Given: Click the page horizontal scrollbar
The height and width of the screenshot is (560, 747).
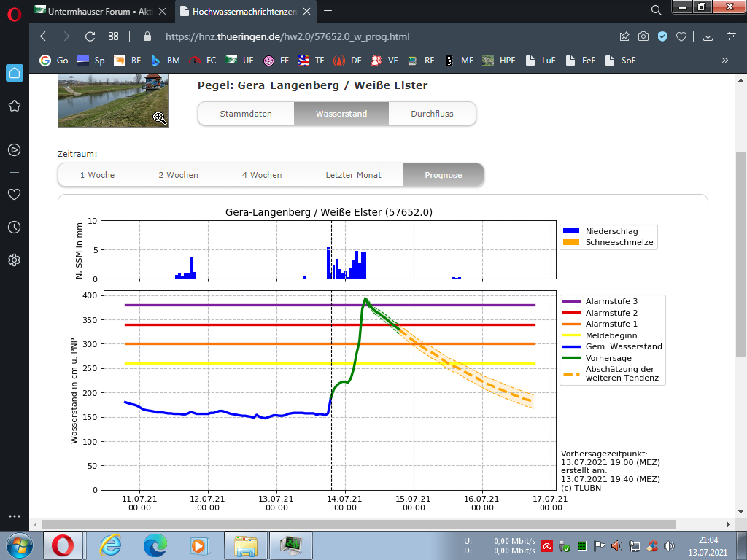Looking at the screenshot, I should tap(365, 524).
